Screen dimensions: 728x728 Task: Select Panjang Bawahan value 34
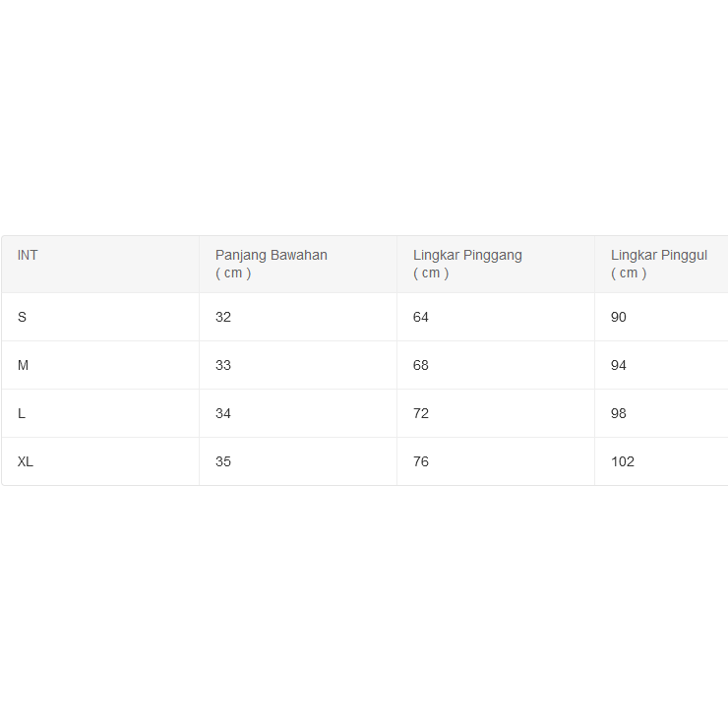tap(223, 413)
